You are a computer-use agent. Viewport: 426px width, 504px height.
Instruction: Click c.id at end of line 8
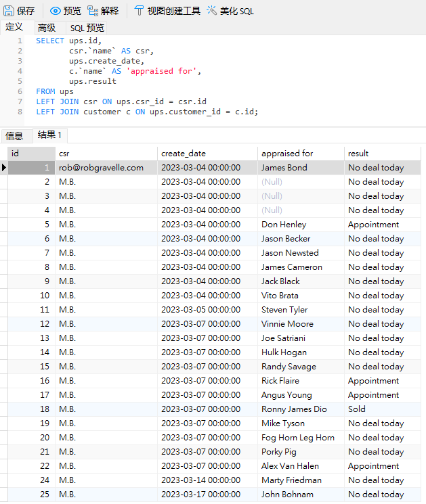[x=244, y=112]
